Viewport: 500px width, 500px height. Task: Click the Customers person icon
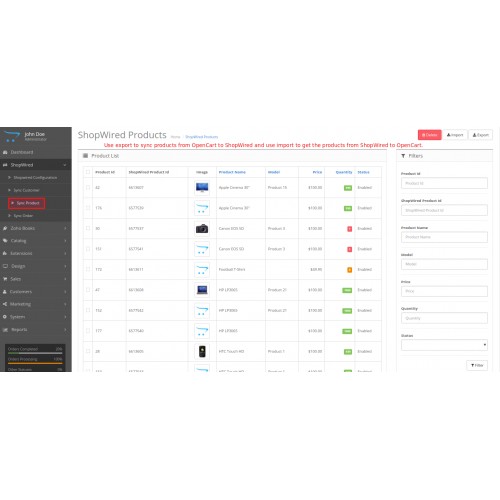[x=5, y=292]
